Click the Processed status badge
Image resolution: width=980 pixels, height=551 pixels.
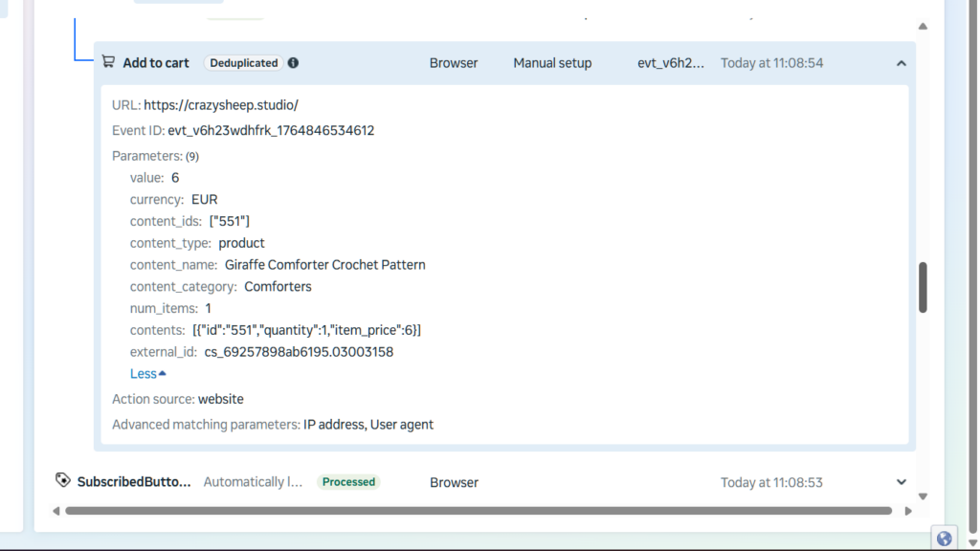pyautogui.click(x=348, y=482)
